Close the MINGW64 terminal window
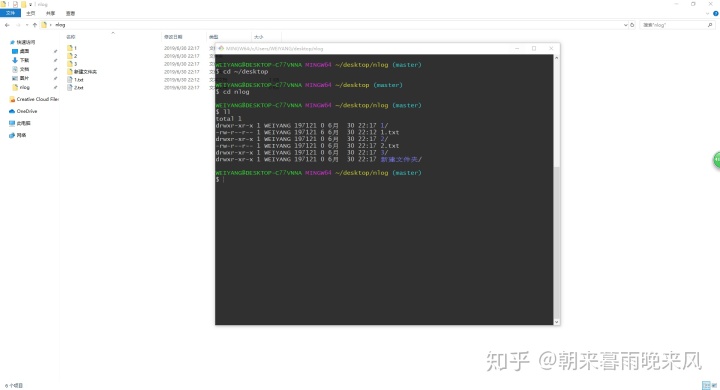The width and height of the screenshot is (720, 390). [x=551, y=48]
